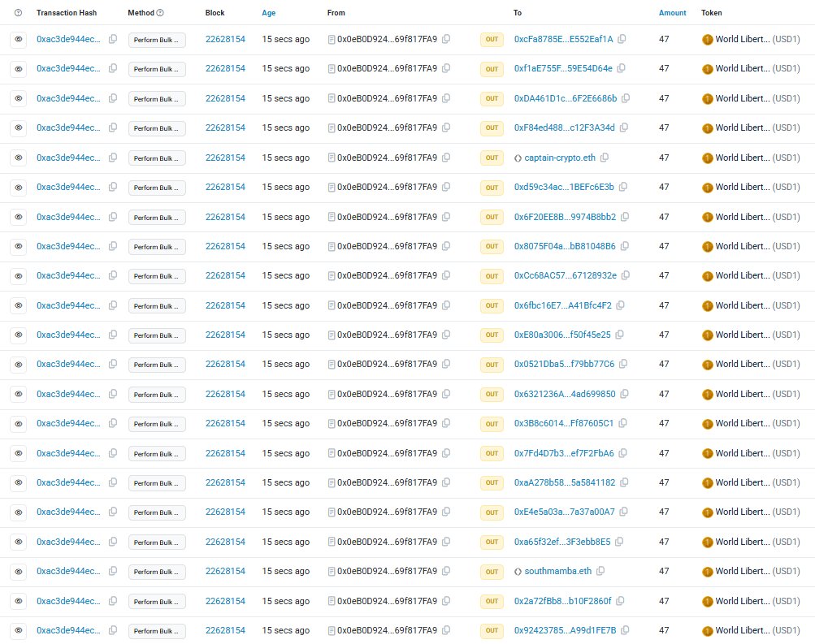
Task: Copy southmamba.eth address
Action: coord(600,571)
